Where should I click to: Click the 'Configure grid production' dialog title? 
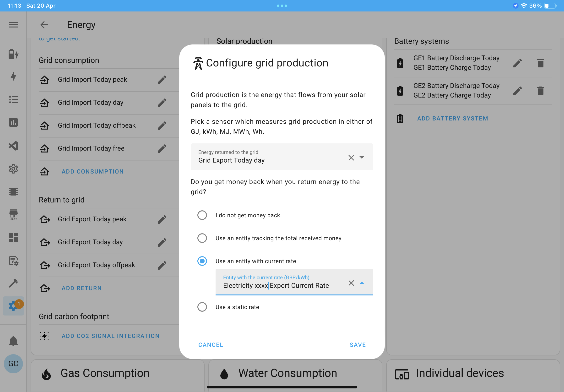click(267, 63)
